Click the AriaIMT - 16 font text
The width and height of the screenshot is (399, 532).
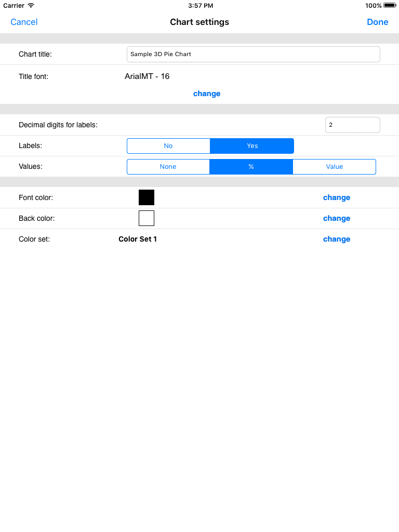147,76
